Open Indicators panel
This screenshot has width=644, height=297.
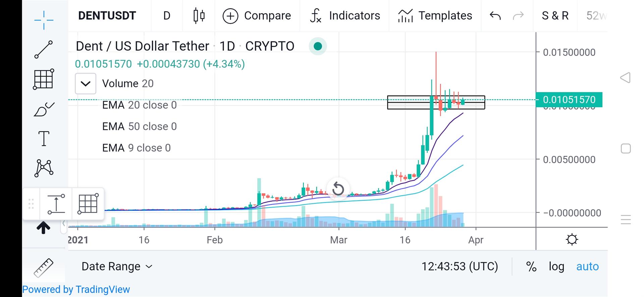coord(345,15)
